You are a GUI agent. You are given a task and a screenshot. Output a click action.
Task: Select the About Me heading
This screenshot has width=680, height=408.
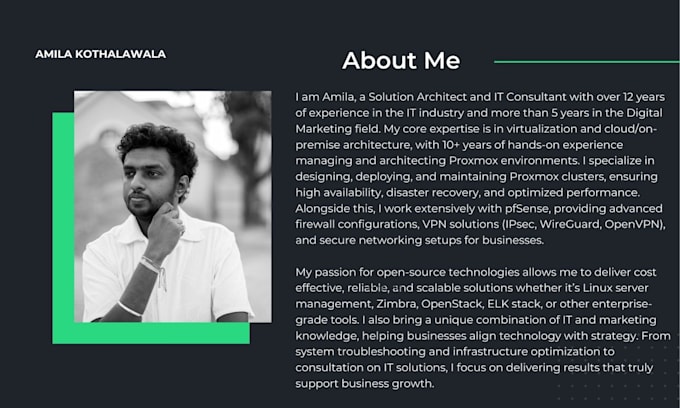(x=401, y=60)
